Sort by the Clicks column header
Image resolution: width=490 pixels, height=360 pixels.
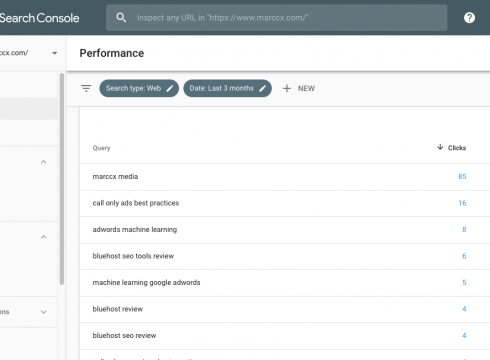tap(452, 147)
